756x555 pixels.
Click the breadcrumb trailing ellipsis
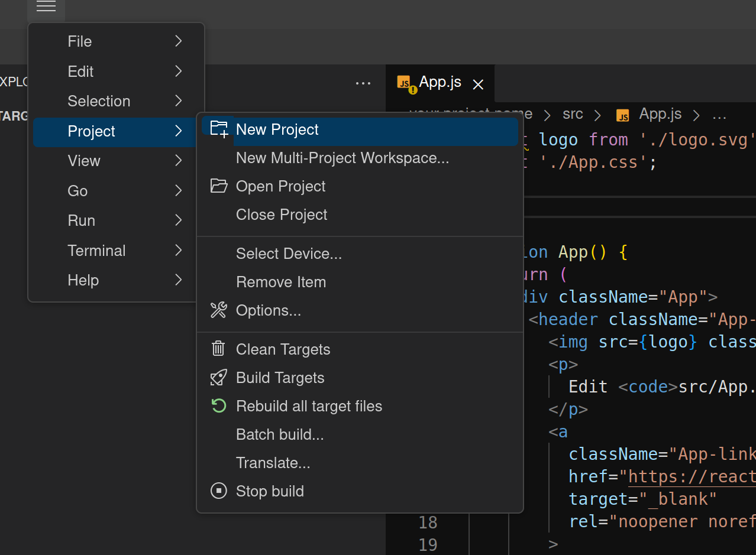(719, 115)
